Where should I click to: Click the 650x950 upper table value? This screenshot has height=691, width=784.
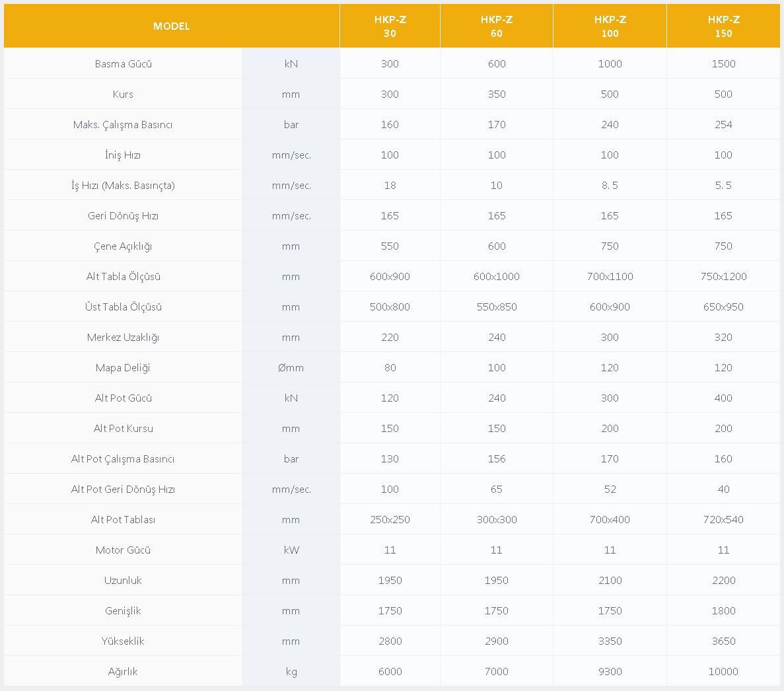click(723, 307)
